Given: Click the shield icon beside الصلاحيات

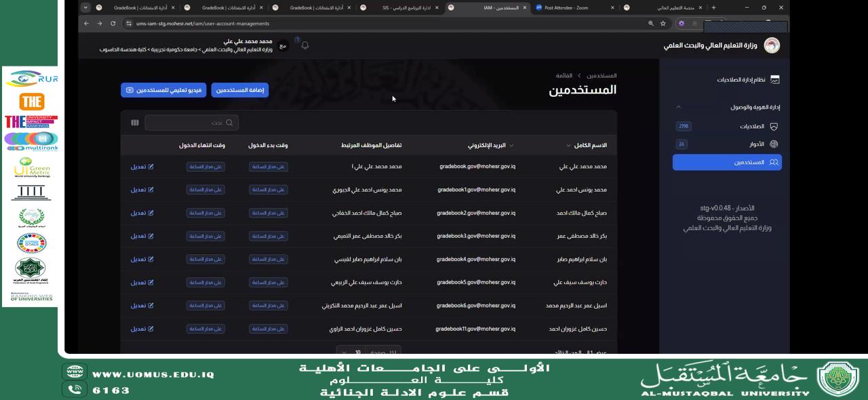Looking at the screenshot, I should 774,126.
